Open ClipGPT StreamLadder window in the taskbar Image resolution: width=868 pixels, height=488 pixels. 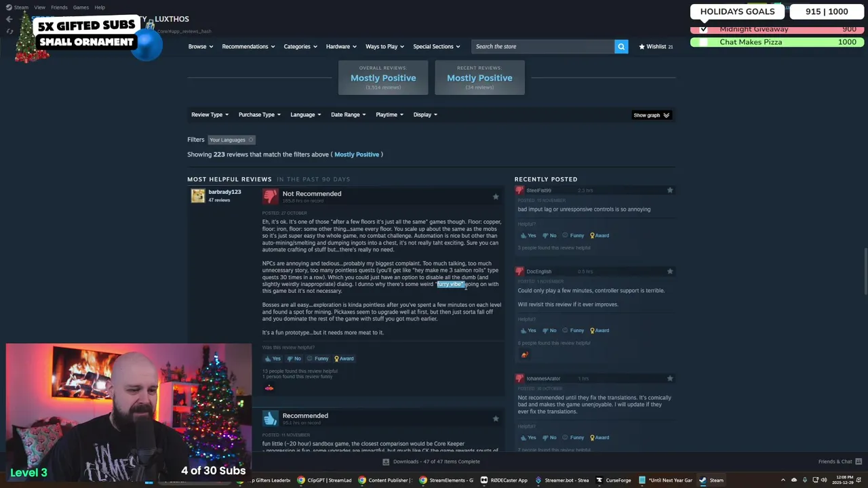click(324, 480)
